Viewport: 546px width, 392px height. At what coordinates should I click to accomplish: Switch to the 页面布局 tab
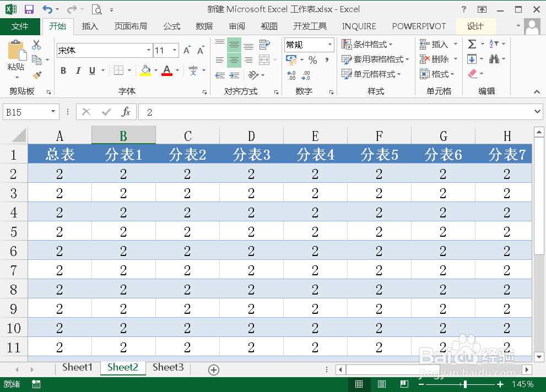tap(131, 26)
